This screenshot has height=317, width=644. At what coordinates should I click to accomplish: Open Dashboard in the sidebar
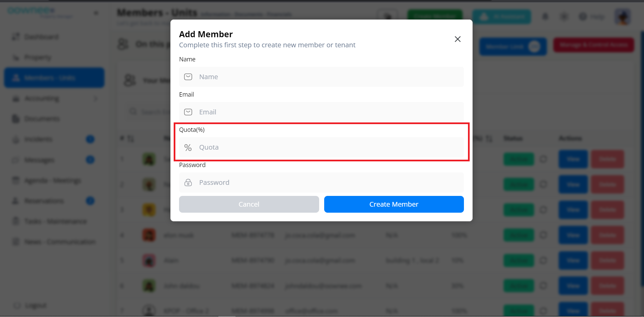(41, 37)
